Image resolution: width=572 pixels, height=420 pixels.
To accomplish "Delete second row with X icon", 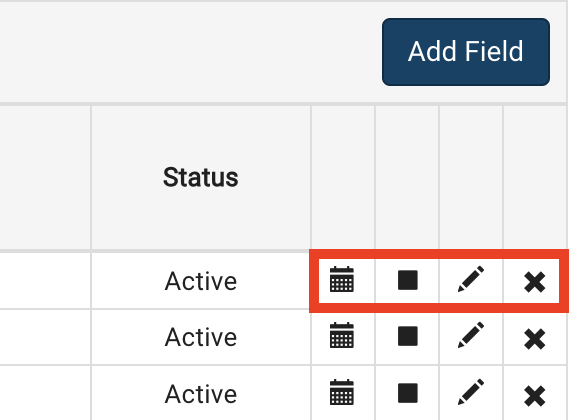I will click(534, 339).
